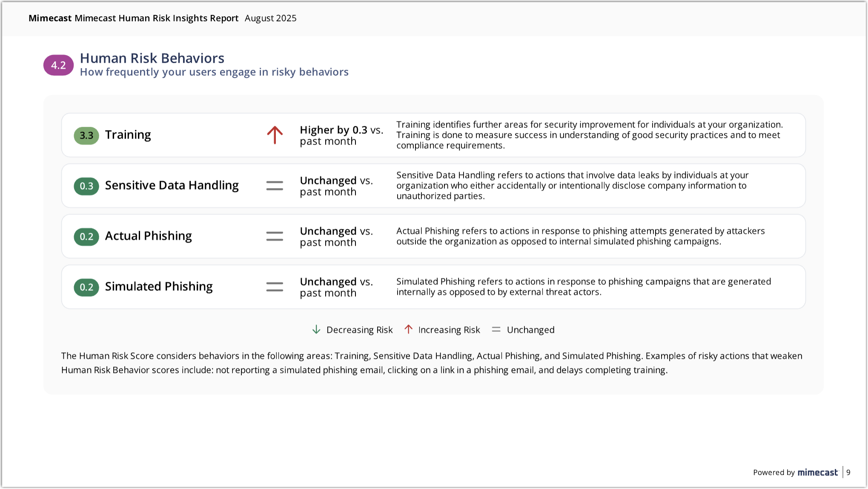
Task: Click the 0.2 Actual Phishing score badge
Action: [x=86, y=237]
